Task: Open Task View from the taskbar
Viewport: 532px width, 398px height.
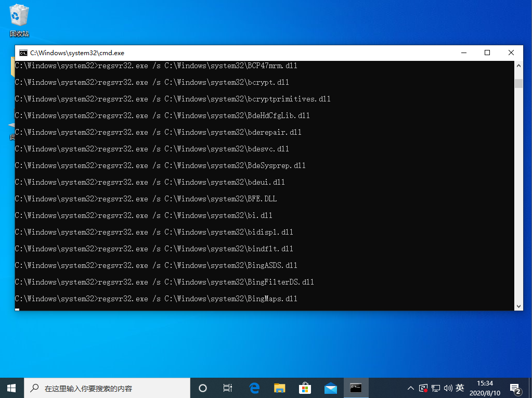Action: point(227,388)
